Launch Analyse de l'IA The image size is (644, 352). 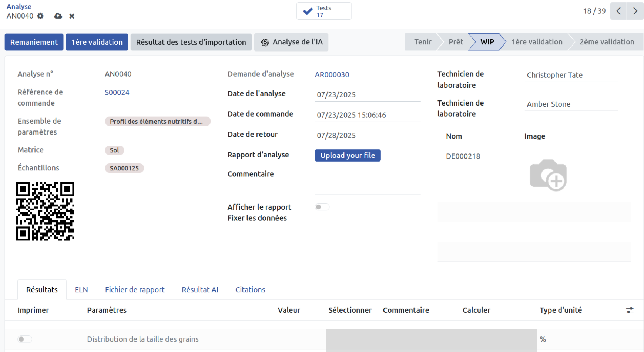coord(291,42)
